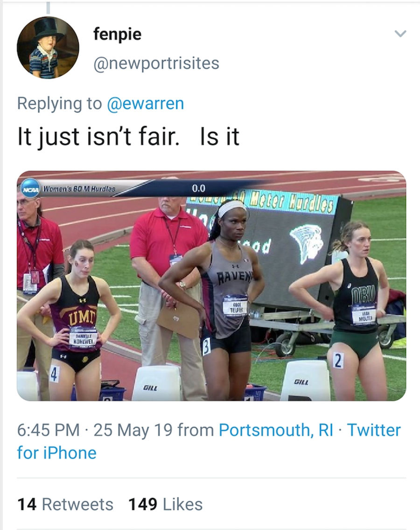This screenshot has height=530, width=420.
Task: View the 14 Retweets list
Action: [65, 504]
